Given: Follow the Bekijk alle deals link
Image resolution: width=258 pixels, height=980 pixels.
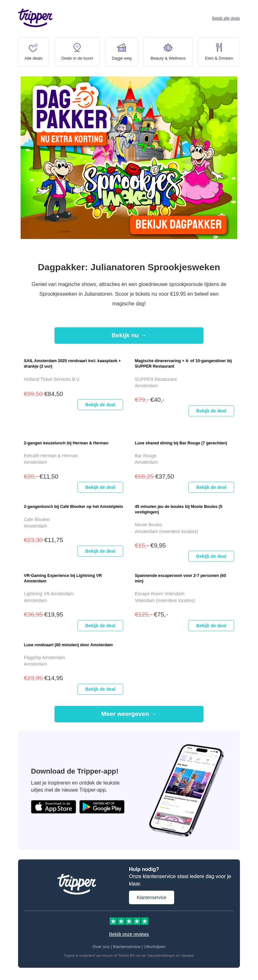Looking at the screenshot, I should [226, 18].
